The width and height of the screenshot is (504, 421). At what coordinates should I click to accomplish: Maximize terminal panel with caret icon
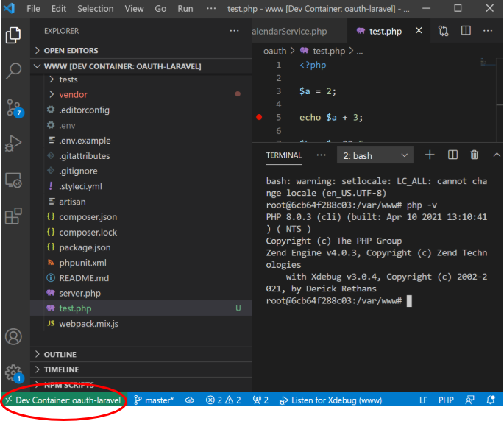point(497,155)
